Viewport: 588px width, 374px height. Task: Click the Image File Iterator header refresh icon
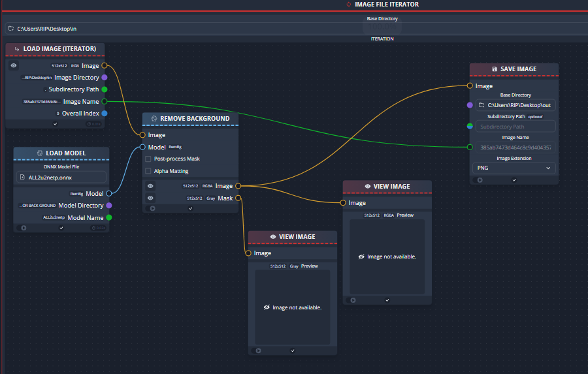click(349, 5)
